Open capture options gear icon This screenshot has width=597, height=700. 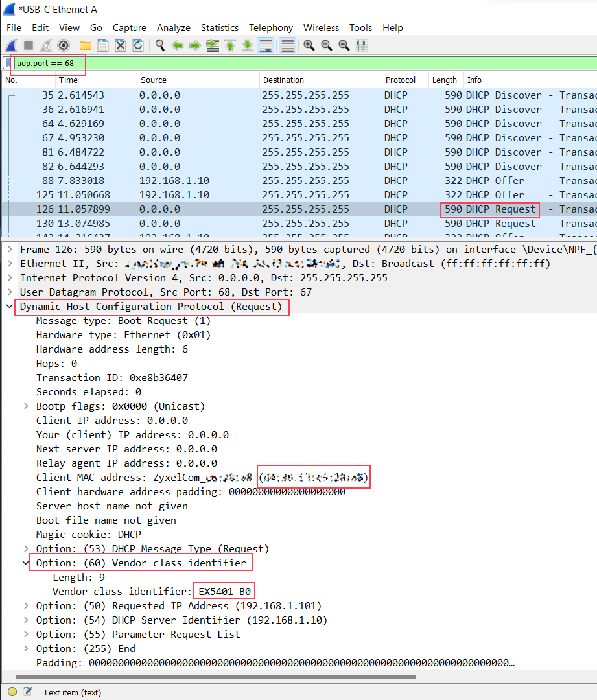[x=64, y=45]
